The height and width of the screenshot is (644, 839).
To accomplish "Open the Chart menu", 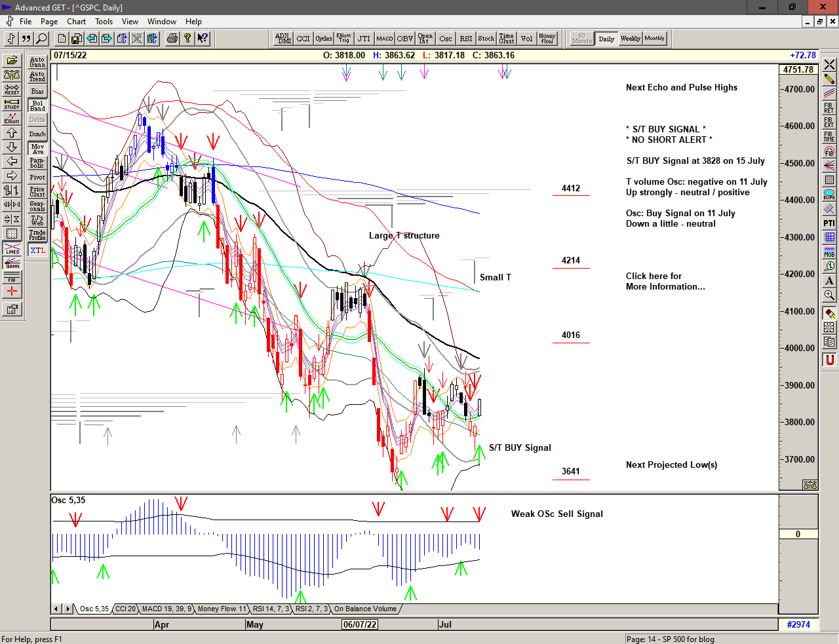I will click(x=76, y=22).
